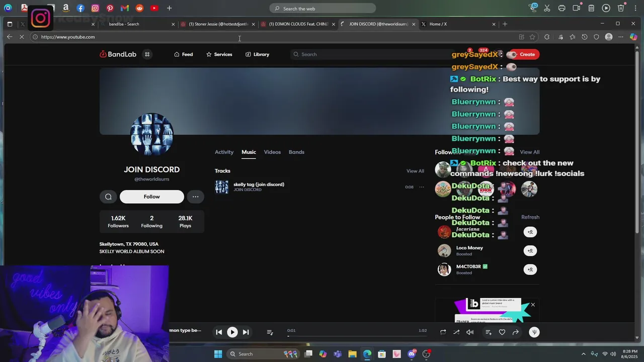Open the Library menu
The image size is (644, 362).
pyautogui.click(x=257, y=54)
